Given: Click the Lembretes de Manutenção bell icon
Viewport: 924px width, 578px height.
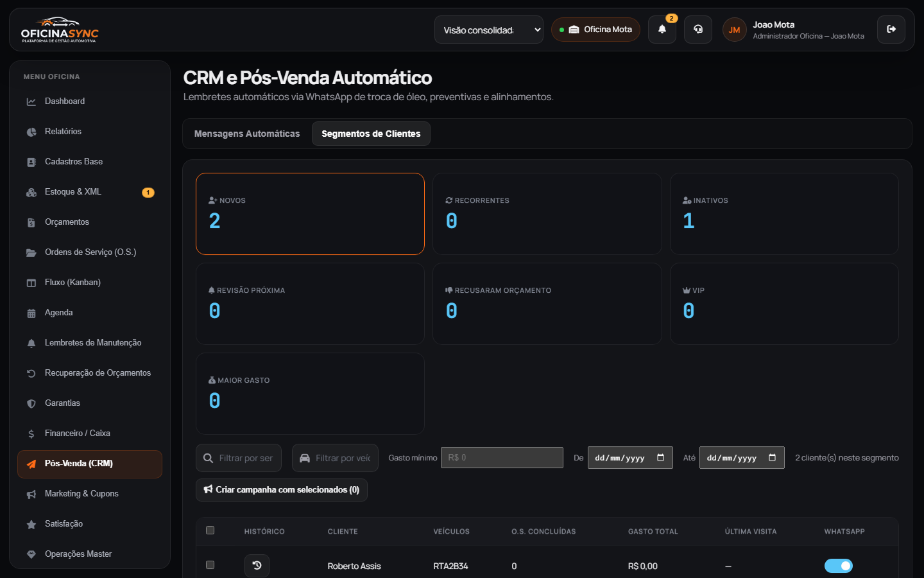Looking at the screenshot, I should click(31, 343).
